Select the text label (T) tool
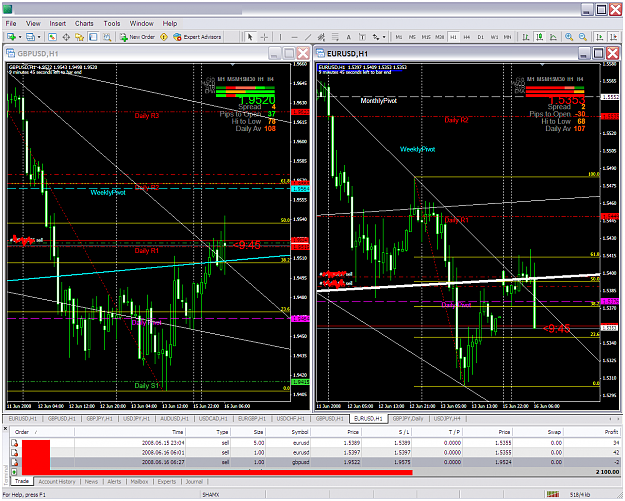The width and height of the screenshot is (625, 501). (362, 37)
